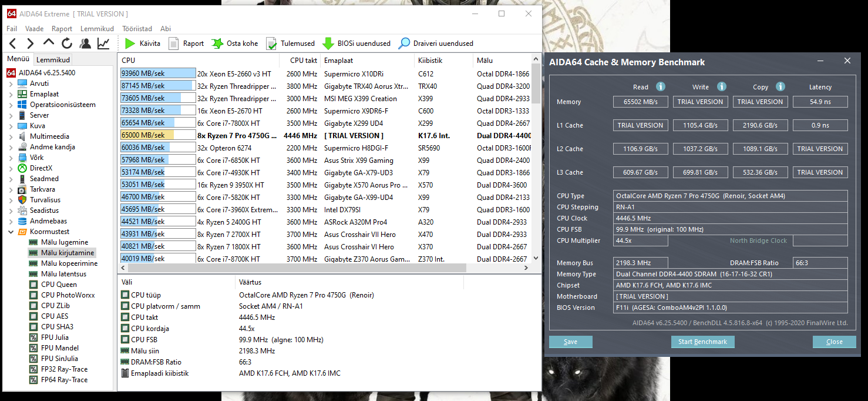Click the Read info icon
This screenshot has height=401, width=868.
click(x=660, y=86)
